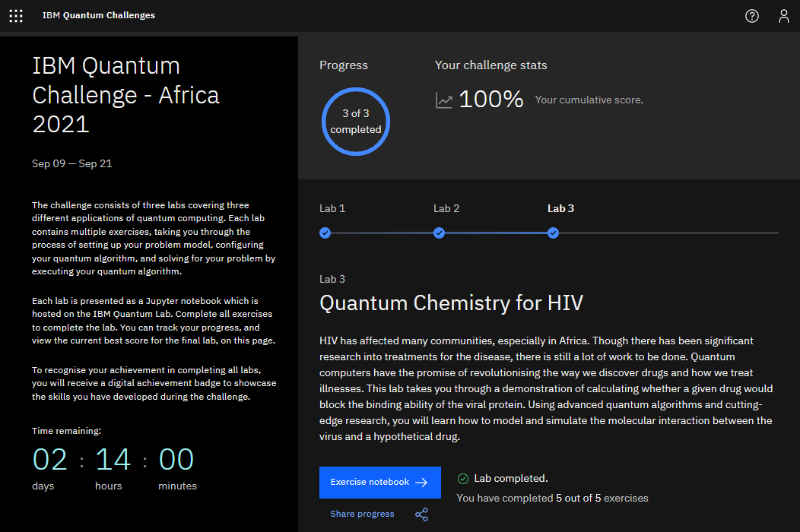Screen dimensions: 800x532
Task: Click the 100% cumulative score value
Action: tap(490, 99)
